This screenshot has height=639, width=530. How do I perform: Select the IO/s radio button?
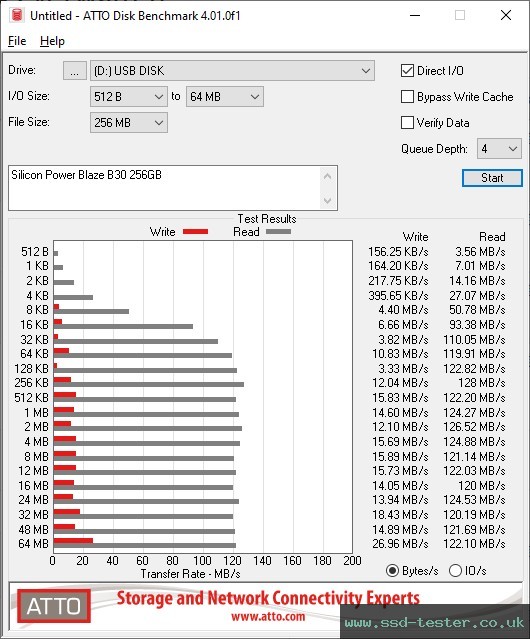coord(455,571)
